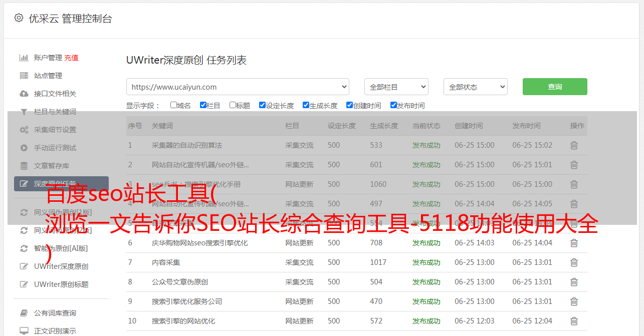This screenshot has width=644, height=336.
Task: Open 正文识别演示 sidebar item
Action: point(55,331)
